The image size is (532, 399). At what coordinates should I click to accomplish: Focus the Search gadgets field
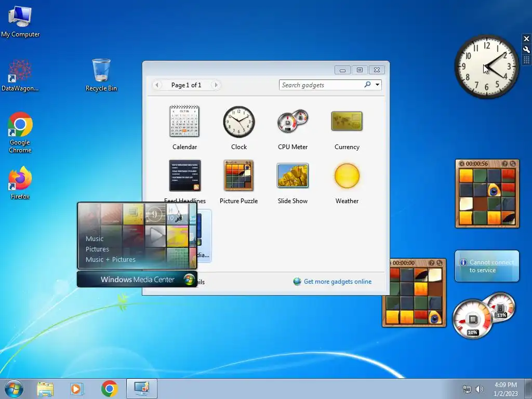pyautogui.click(x=321, y=85)
